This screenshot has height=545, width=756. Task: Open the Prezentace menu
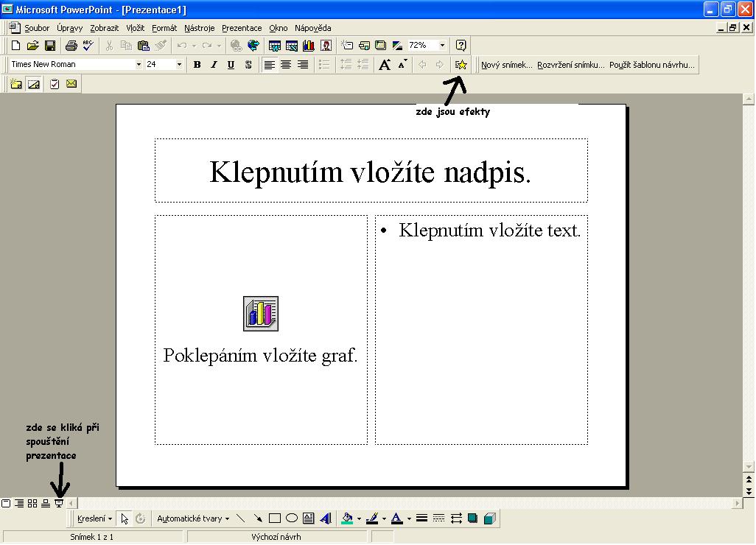pos(242,28)
